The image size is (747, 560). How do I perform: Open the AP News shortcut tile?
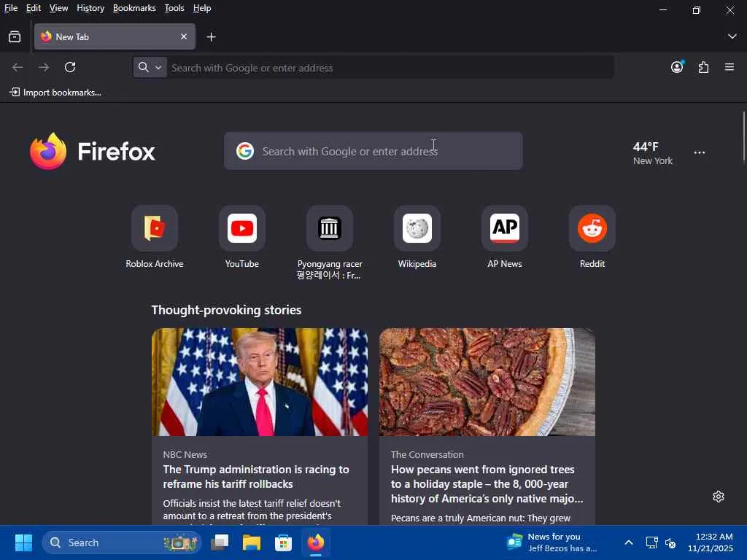(505, 237)
